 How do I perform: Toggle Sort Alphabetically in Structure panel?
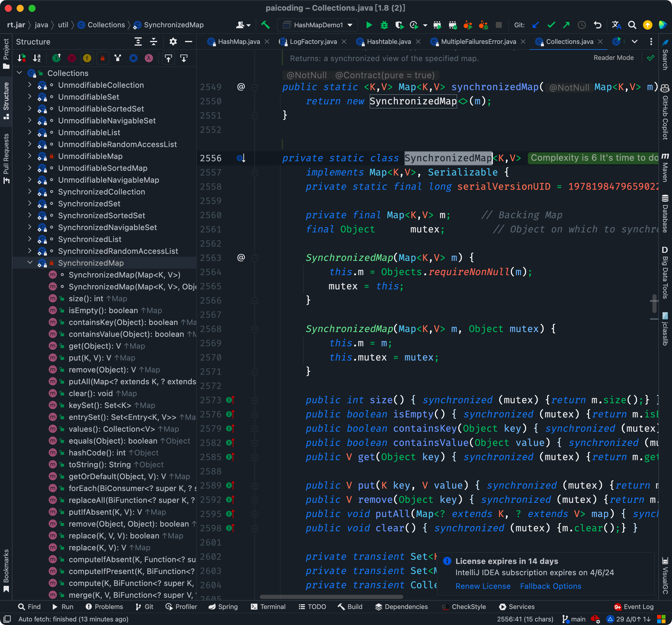[37, 58]
